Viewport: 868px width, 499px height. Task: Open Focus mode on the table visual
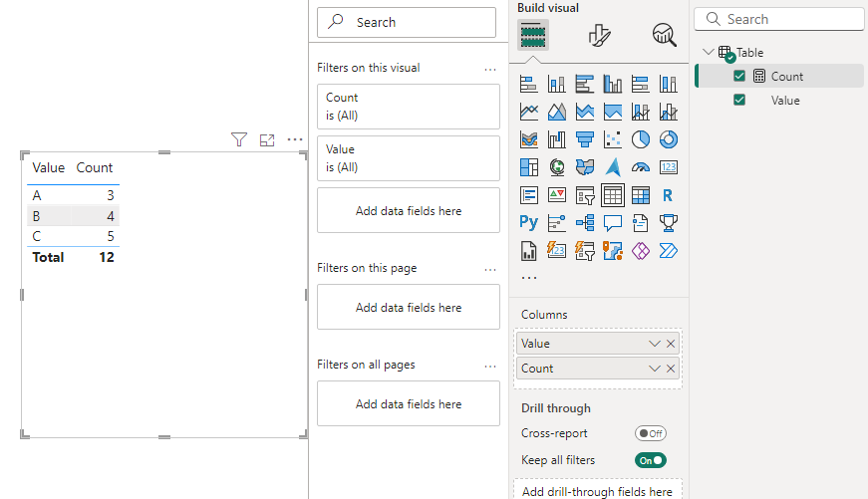coord(267,140)
